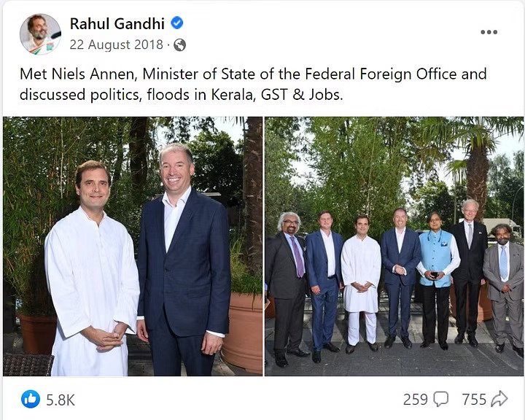
Task: Click the share arrow icon
Action: click(x=499, y=400)
